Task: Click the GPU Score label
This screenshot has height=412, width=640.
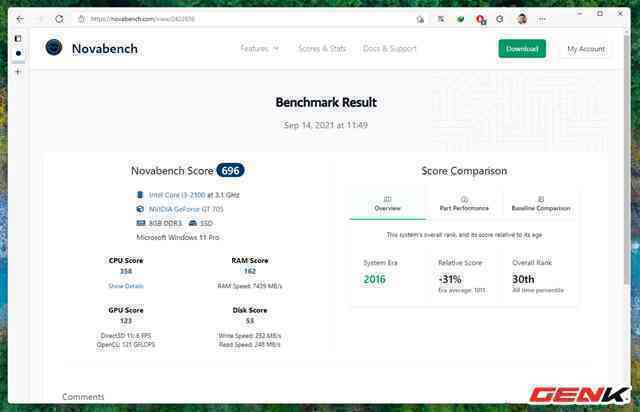Action: (126, 310)
